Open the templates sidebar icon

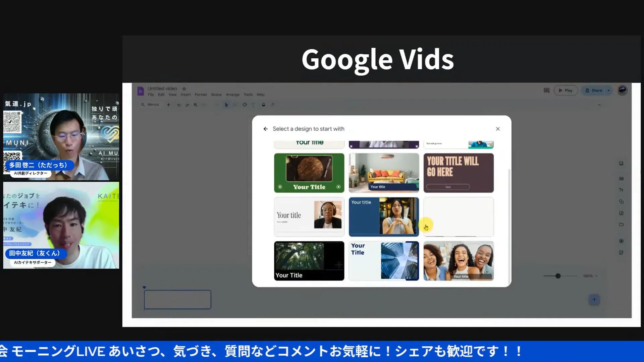621,179
